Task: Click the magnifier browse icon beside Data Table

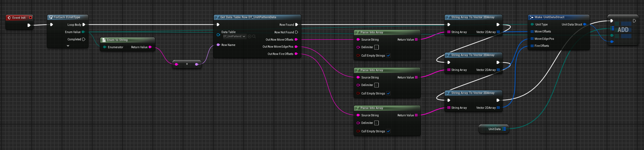Action: [254, 36]
